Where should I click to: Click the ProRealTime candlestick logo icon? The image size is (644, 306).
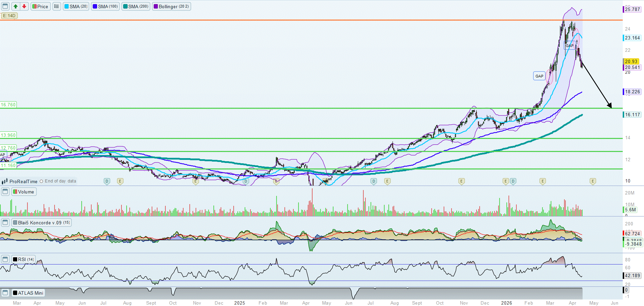click(5, 181)
